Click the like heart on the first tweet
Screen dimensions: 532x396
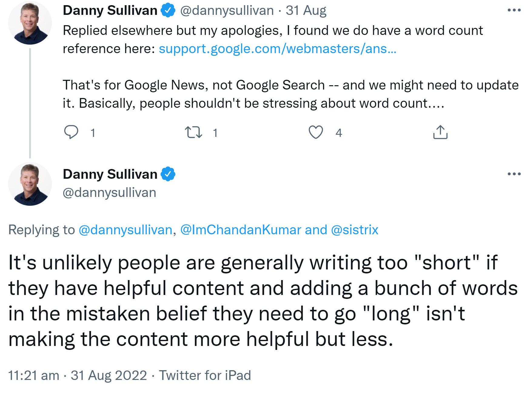316,132
